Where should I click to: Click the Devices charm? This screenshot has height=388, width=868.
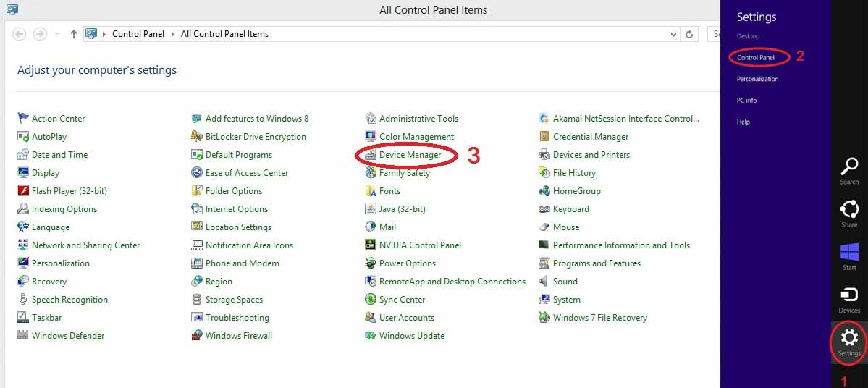849,300
